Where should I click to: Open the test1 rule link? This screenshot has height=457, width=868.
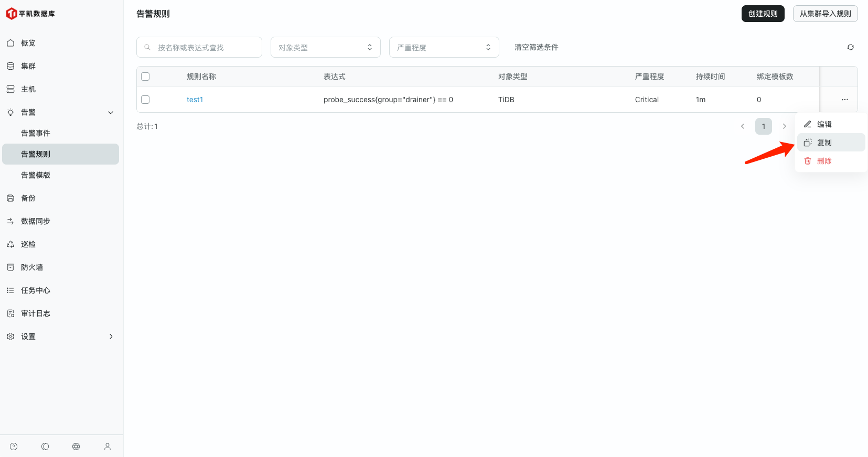click(x=195, y=100)
